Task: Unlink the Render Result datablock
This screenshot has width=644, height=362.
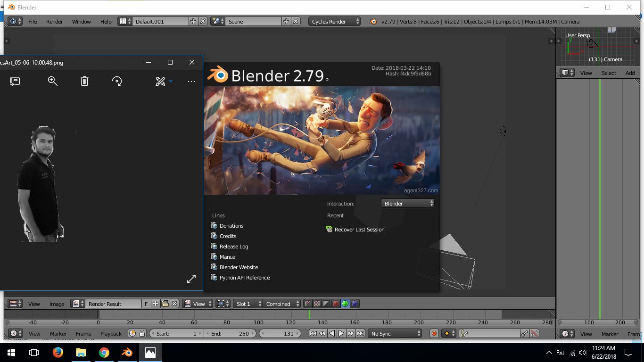Action: 174,304
